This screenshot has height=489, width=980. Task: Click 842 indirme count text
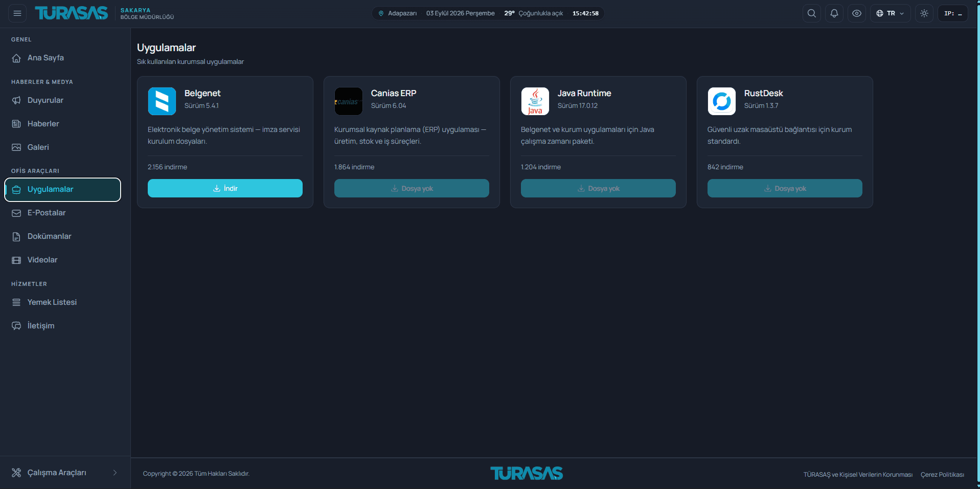coord(725,167)
